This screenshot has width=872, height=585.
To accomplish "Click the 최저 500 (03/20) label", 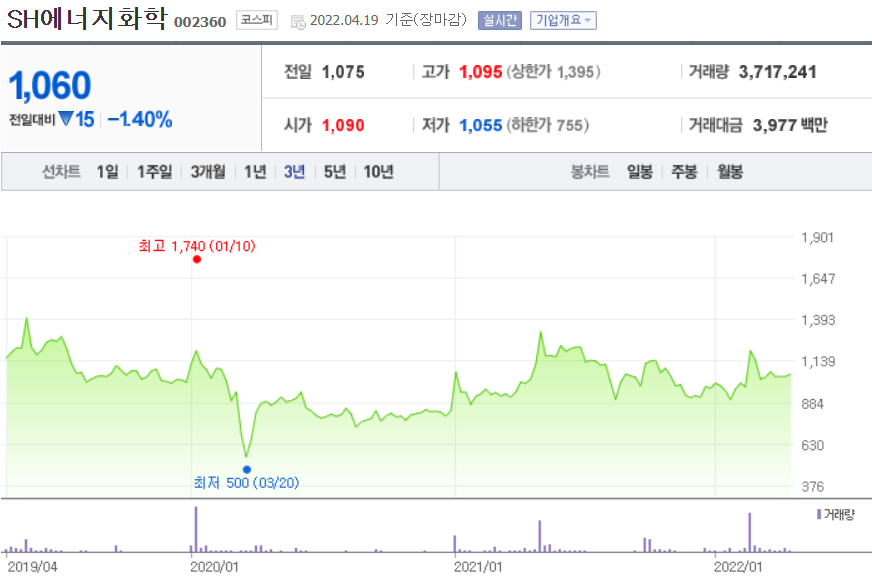I will pyautogui.click(x=246, y=483).
